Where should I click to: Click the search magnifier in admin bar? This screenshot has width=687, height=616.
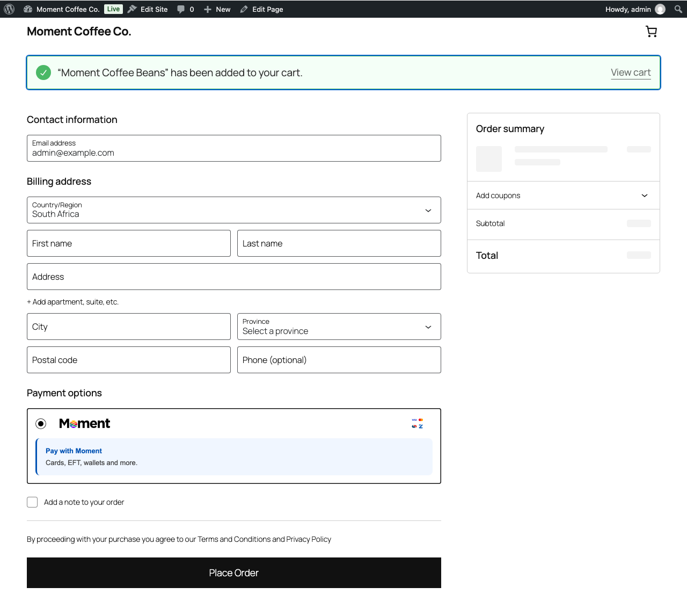(x=678, y=9)
